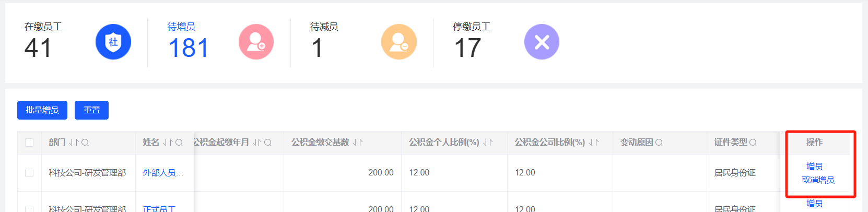Viewport: 868px width, 212px height.
Task: Open search for 姓名 column
Action: pos(179,143)
